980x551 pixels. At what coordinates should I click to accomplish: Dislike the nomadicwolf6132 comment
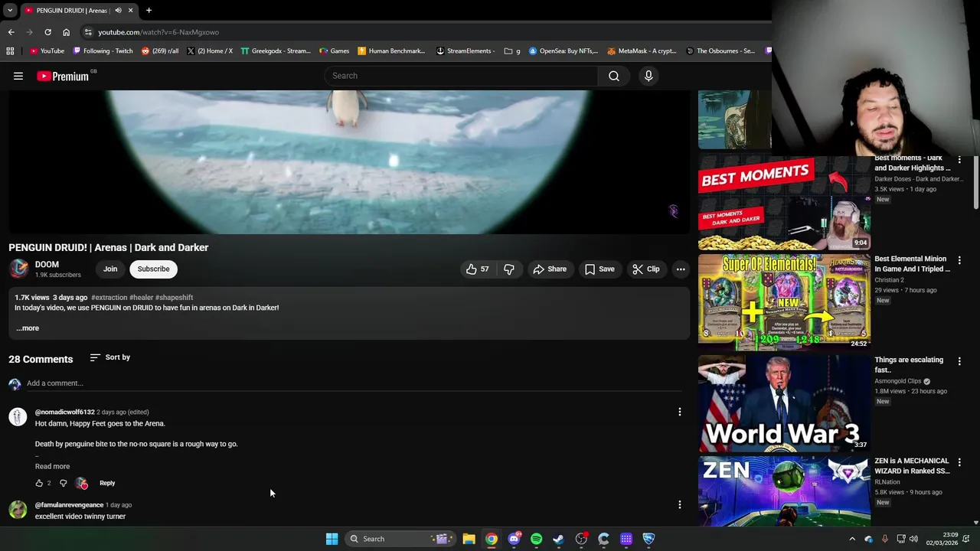point(64,483)
